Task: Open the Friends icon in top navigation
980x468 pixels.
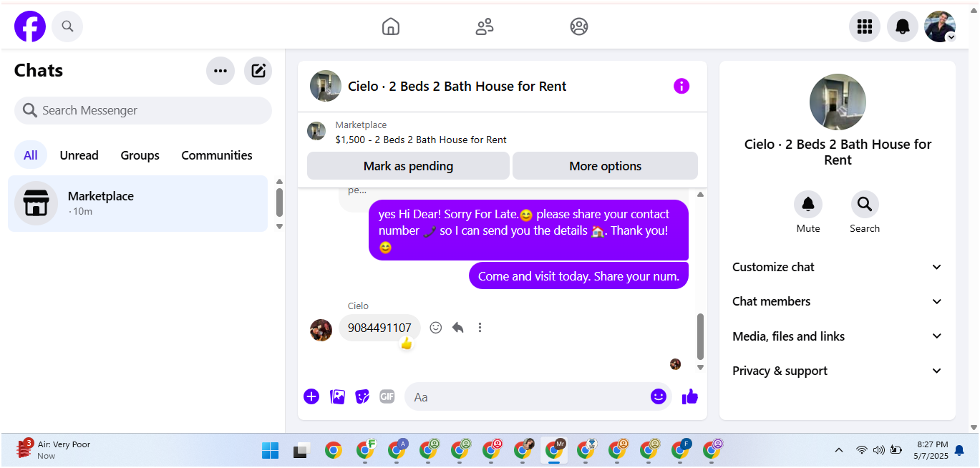Action: coord(485,26)
